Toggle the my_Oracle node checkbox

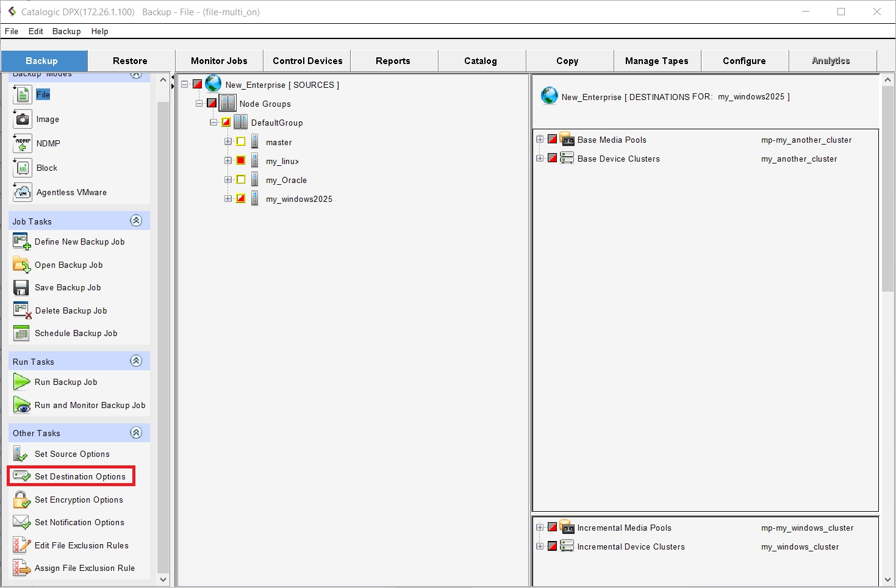coord(241,180)
